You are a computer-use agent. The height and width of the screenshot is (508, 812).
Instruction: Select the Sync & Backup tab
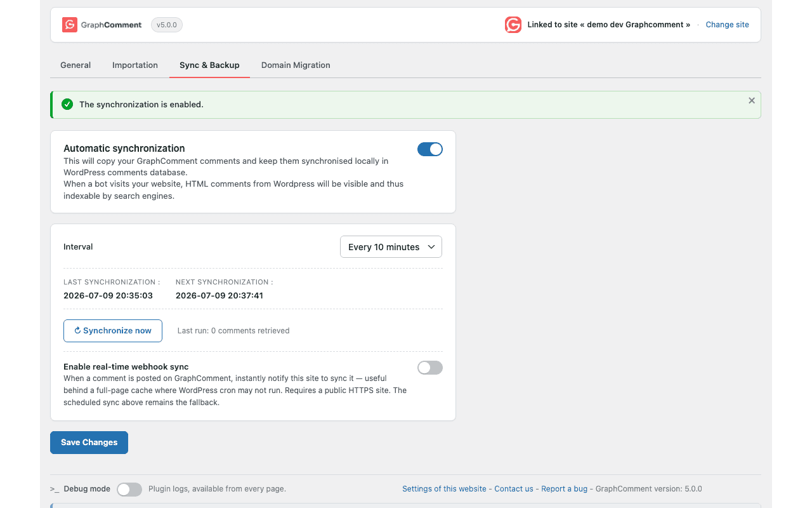pyautogui.click(x=209, y=65)
